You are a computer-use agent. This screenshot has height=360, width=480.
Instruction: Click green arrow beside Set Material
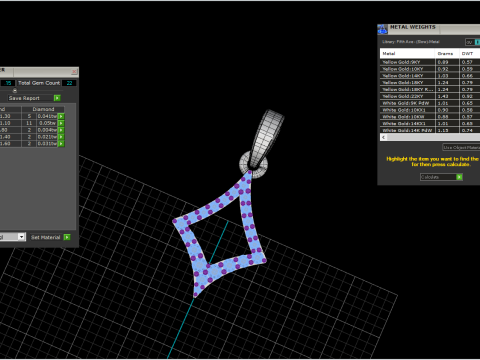[x=67, y=237]
